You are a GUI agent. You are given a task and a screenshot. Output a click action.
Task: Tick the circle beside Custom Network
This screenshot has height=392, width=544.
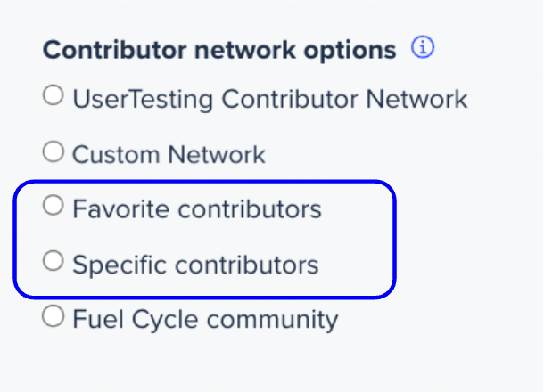coord(54,151)
